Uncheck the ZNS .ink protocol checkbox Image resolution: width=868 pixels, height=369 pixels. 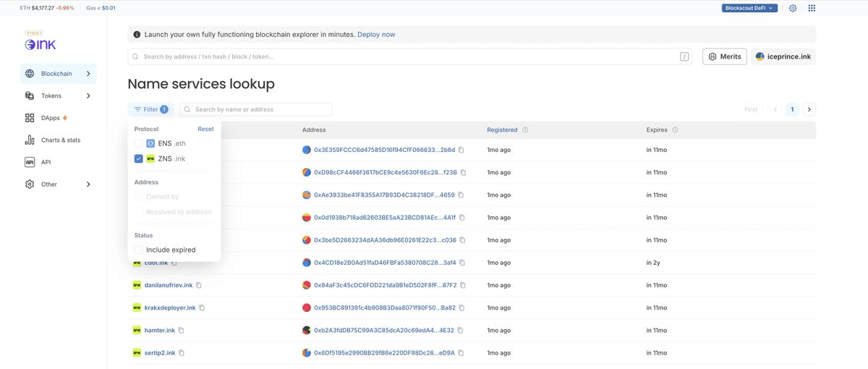(139, 158)
